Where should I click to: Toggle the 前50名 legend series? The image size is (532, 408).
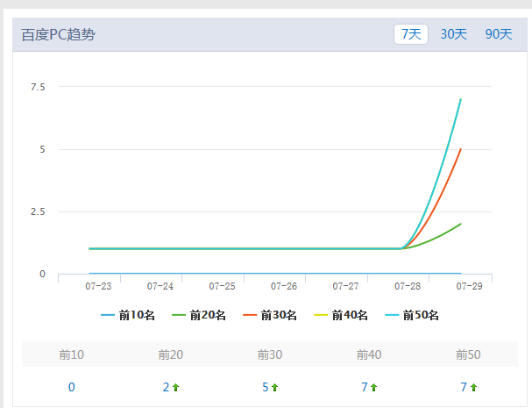click(x=412, y=315)
